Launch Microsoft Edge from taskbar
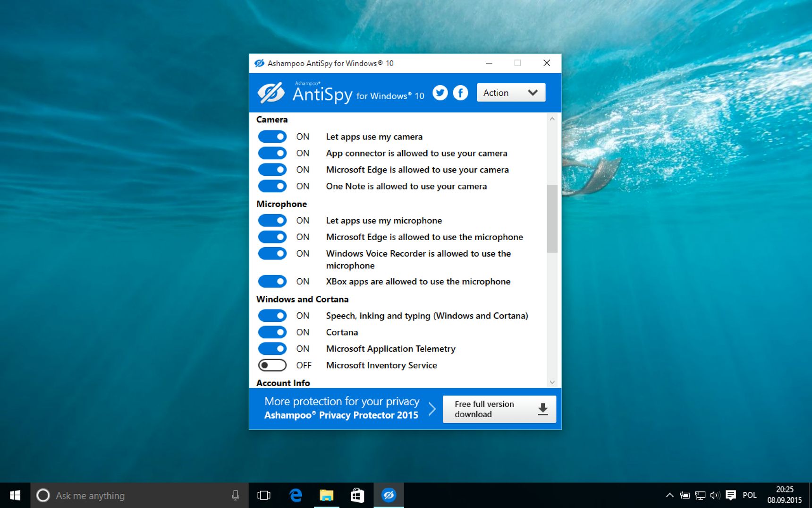Screen dimensions: 812x508 click(296, 495)
